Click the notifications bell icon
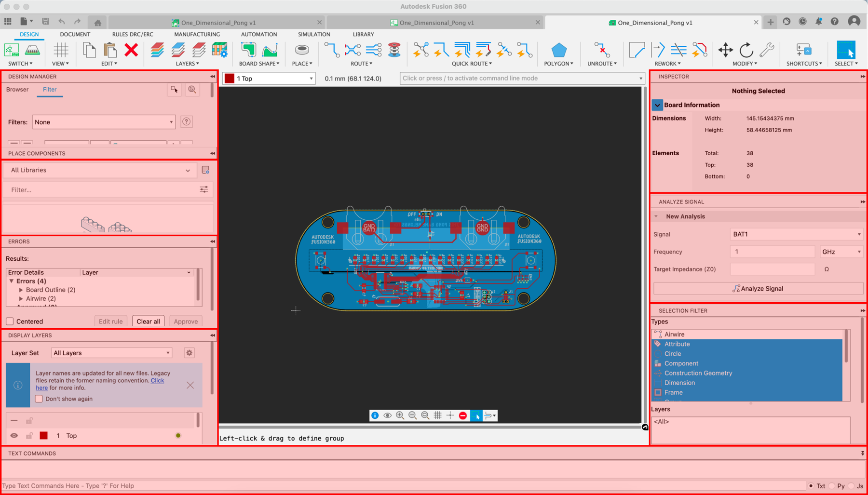The image size is (868, 495). click(819, 22)
